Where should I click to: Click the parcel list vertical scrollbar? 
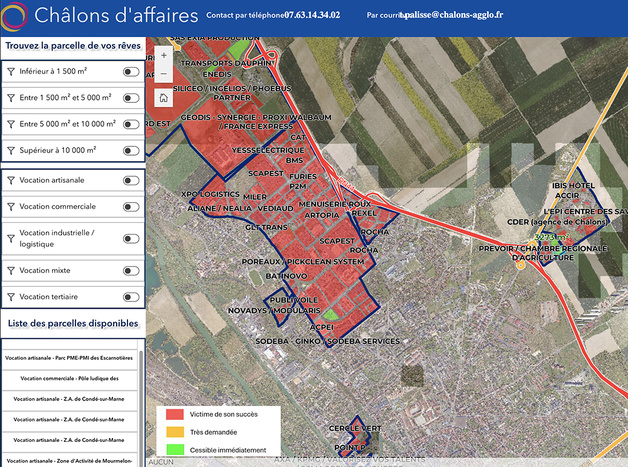coord(142,400)
